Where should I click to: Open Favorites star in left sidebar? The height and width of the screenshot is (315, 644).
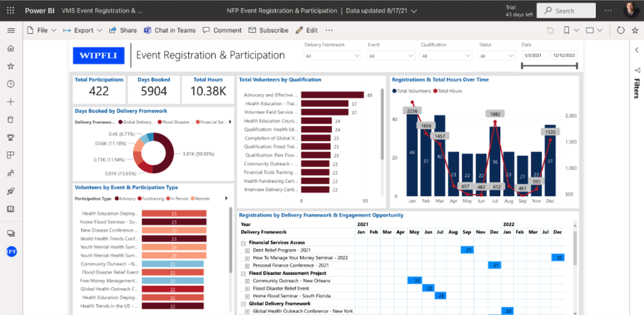coord(11,66)
